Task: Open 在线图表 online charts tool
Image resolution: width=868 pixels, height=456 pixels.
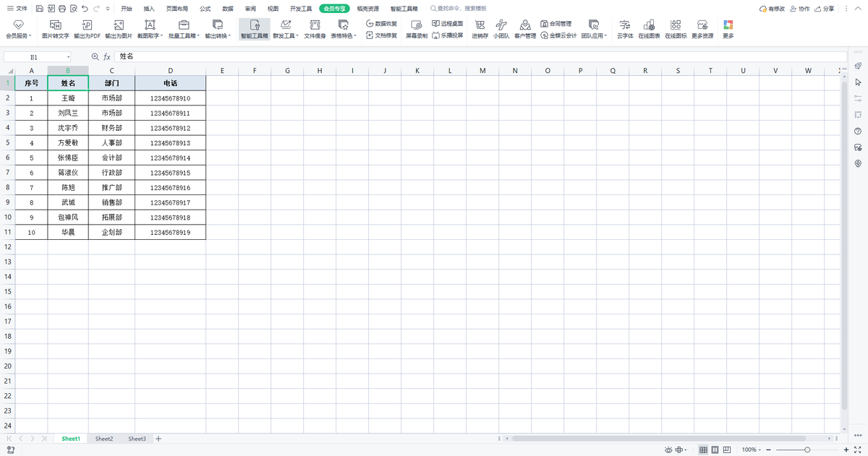Action: click(649, 30)
